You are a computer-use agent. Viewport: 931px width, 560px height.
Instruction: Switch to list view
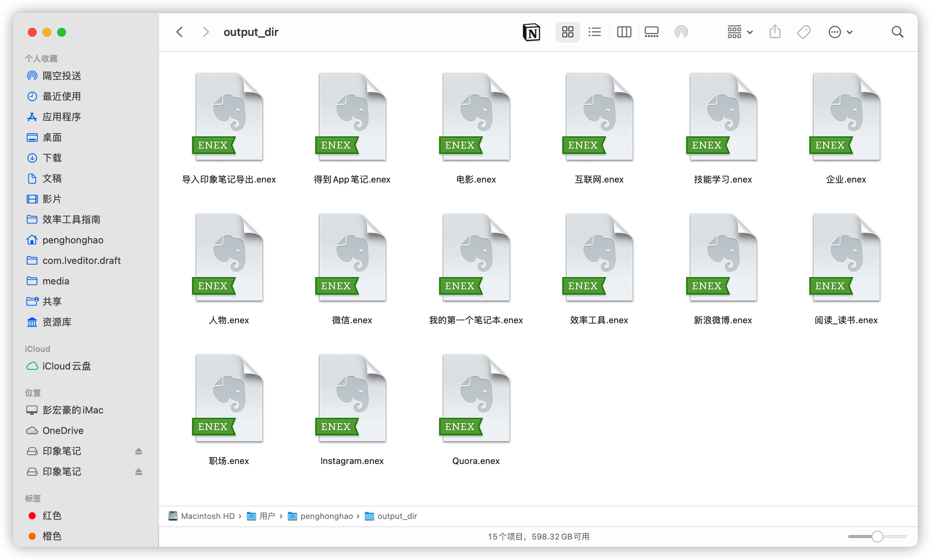pos(595,32)
